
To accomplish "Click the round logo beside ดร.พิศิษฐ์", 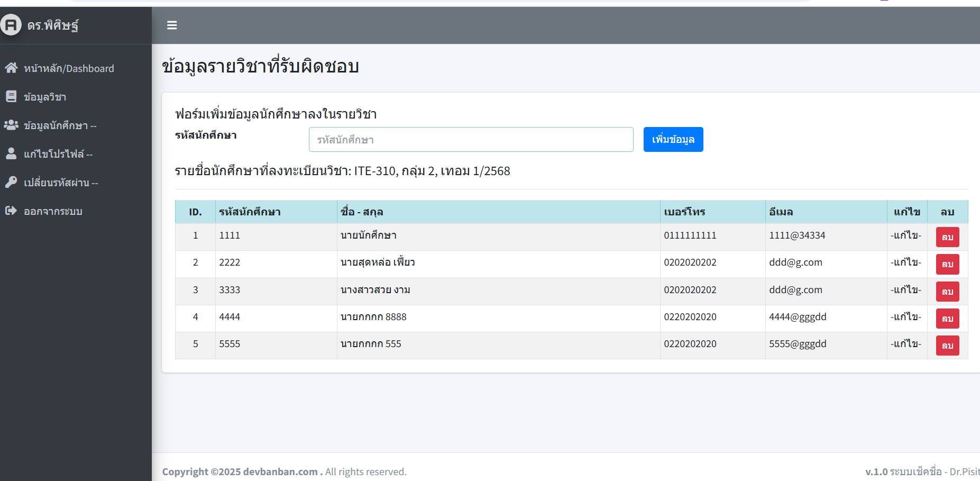I will click(x=11, y=25).
